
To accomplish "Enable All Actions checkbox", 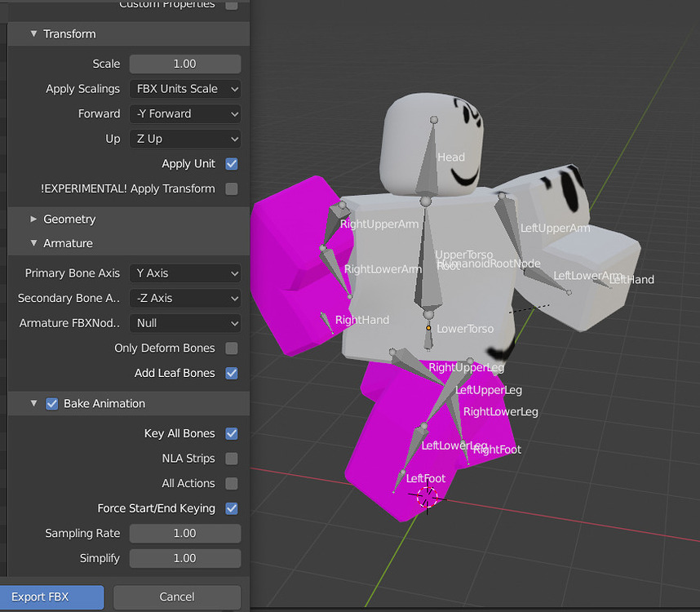I will coord(232,483).
